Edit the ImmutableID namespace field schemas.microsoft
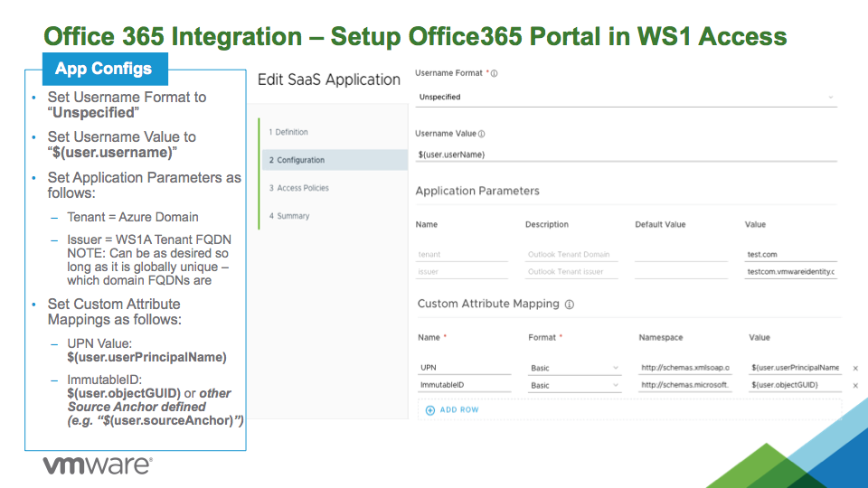Image resolution: width=868 pixels, height=488 pixels. [684, 385]
